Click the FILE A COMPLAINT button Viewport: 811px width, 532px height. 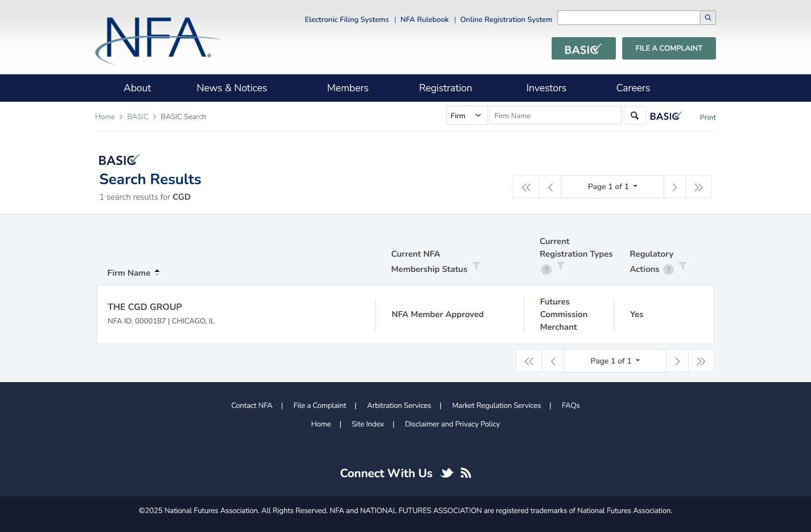(669, 48)
